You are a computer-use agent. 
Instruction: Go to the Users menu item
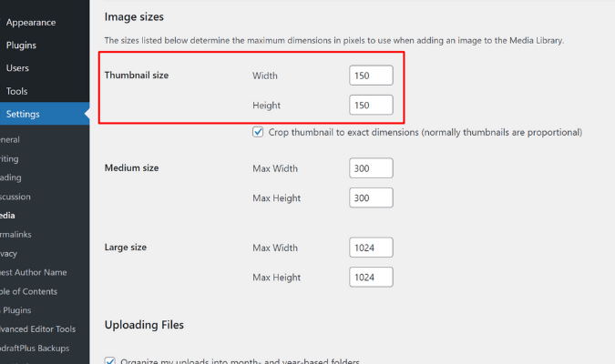(17, 67)
